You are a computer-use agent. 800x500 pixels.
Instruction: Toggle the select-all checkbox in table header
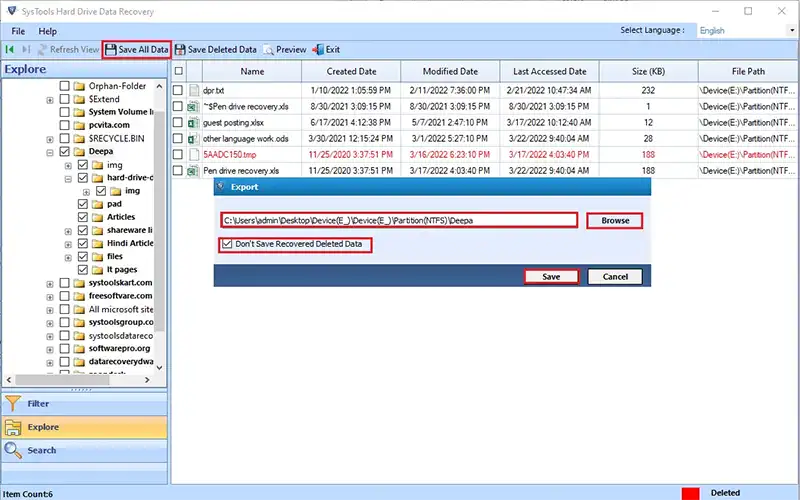179,71
